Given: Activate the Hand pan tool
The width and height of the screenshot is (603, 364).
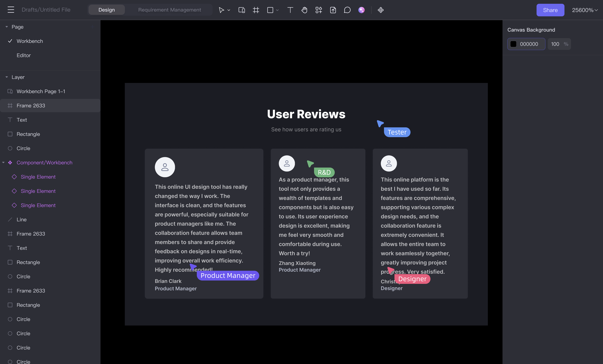Looking at the screenshot, I should click(x=304, y=10).
